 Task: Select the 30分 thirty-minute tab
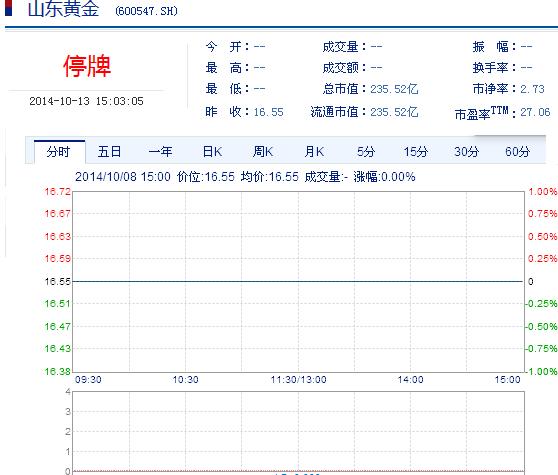tap(467, 152)
